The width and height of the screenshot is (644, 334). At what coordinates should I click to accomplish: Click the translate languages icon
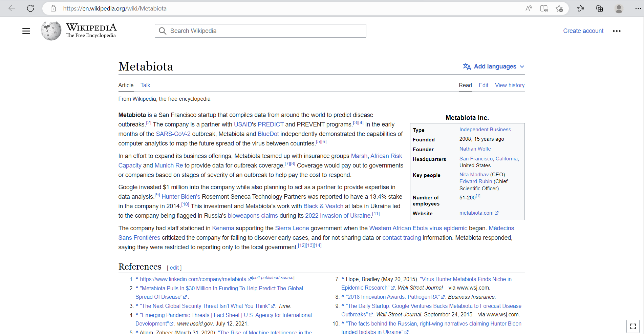467,66
